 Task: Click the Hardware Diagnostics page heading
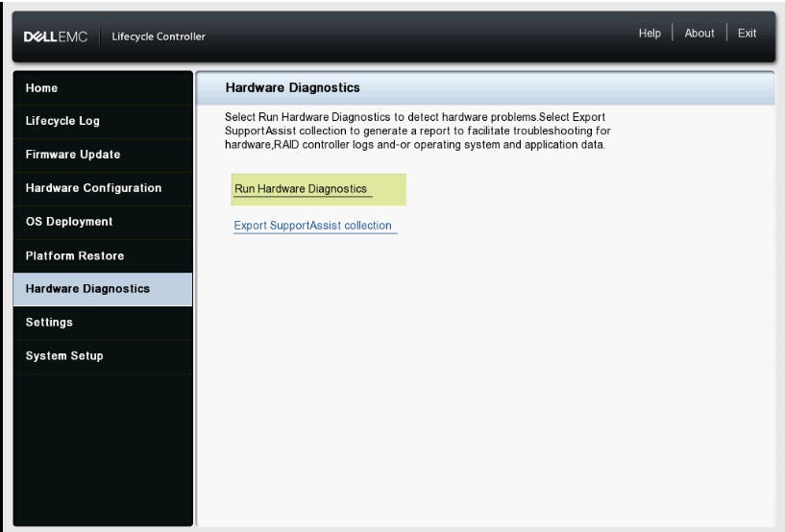(x=292, y=87)
